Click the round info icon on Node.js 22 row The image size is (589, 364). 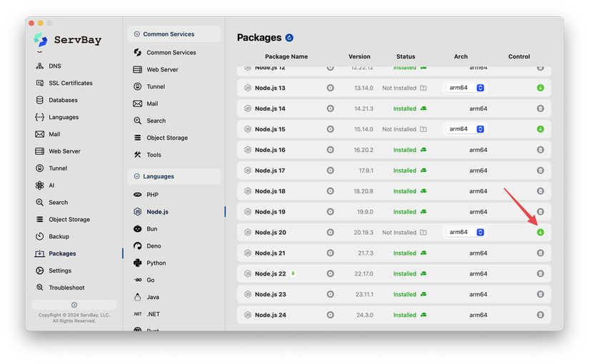pos(330,274)
